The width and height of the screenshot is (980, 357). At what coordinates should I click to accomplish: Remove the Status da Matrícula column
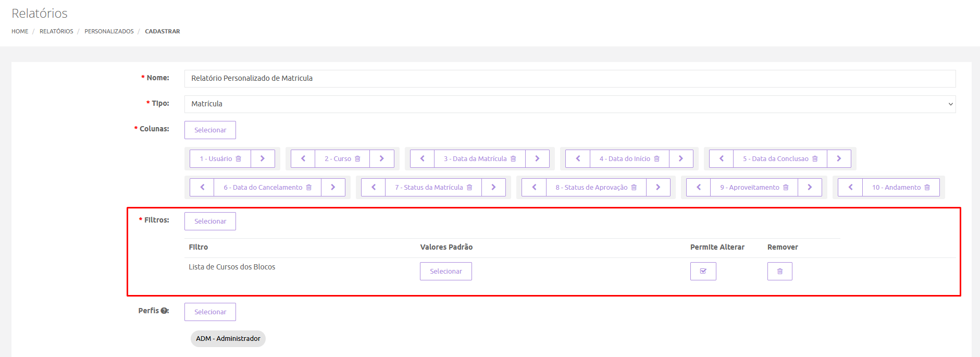[x=469, y=188]
